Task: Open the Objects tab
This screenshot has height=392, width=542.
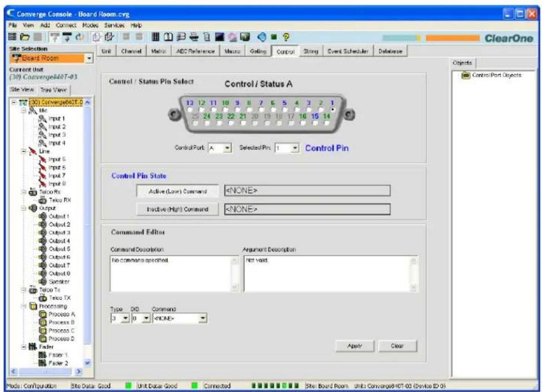Action: 462,63
